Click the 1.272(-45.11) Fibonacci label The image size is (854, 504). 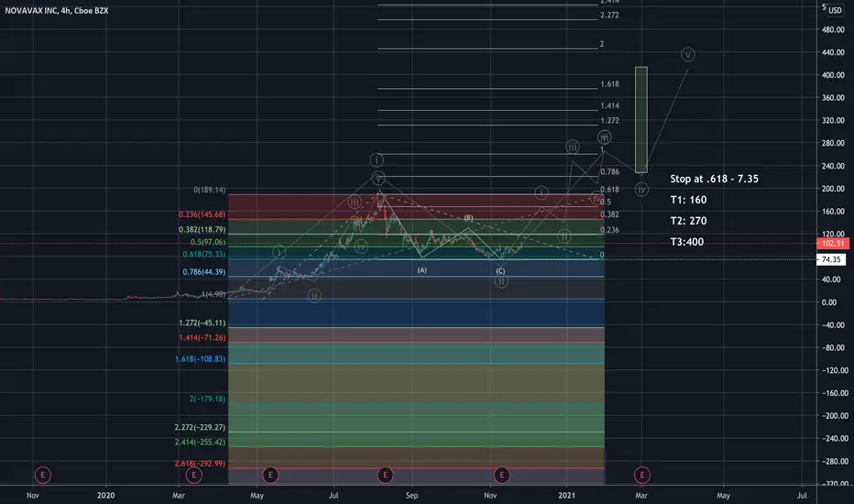pos(203,323)
